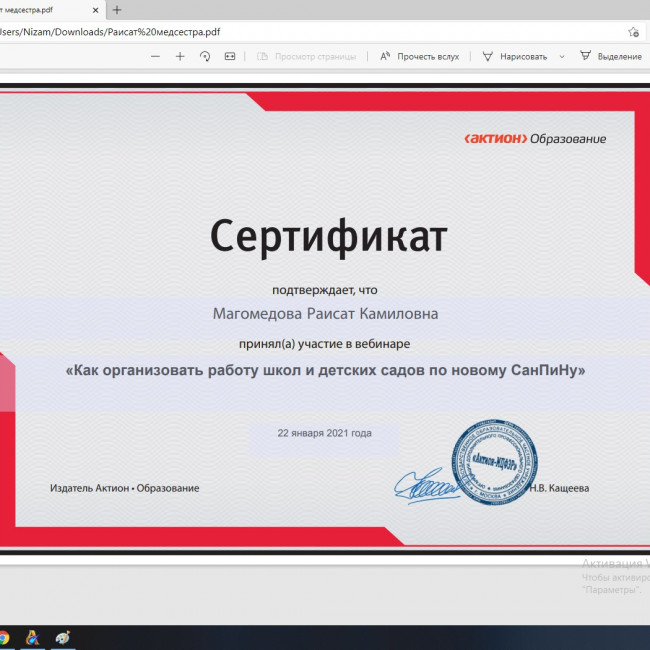650x650 pixels.
Task: Open Просмотр страницы view
Action: (306, 56)
